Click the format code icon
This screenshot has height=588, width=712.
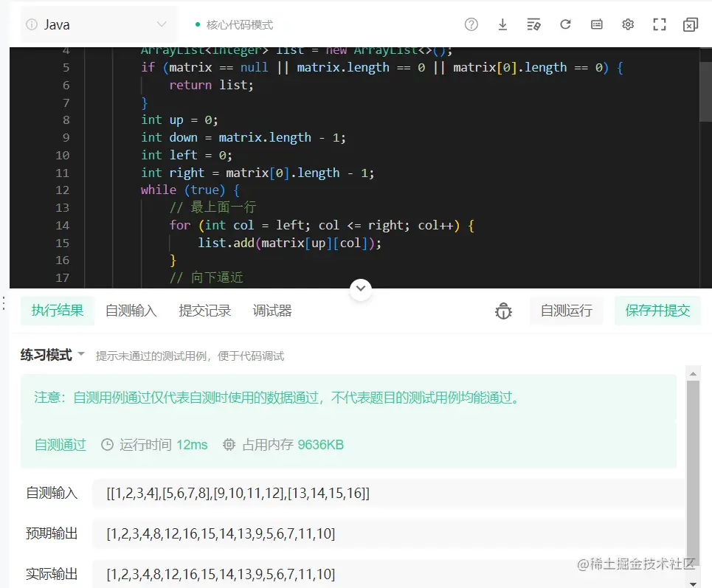[533, 24]
